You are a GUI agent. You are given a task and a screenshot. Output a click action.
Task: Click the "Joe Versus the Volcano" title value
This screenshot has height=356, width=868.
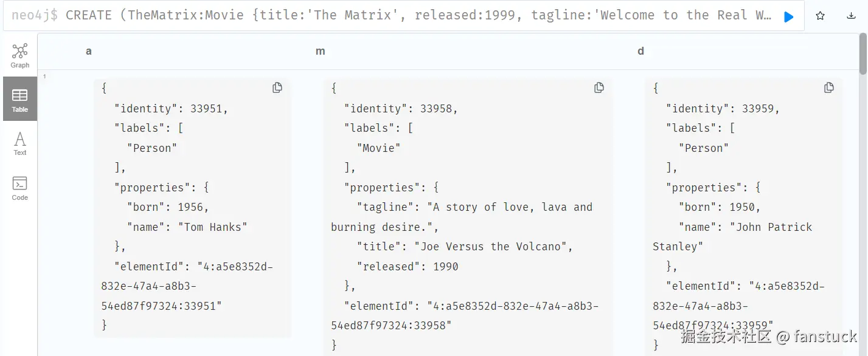click(494, 247)
